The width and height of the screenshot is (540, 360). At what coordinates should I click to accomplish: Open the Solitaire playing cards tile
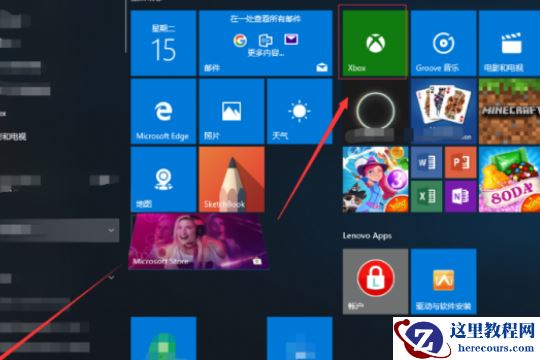pyautogui.click(x=444, y=111)
